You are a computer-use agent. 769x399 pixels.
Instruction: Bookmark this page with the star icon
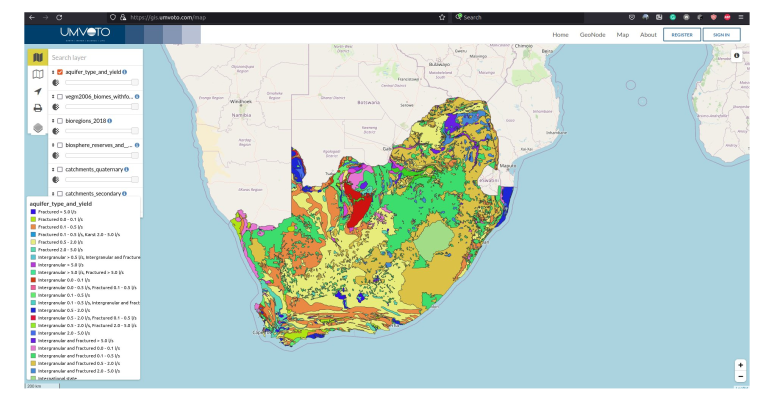(442, 17)
